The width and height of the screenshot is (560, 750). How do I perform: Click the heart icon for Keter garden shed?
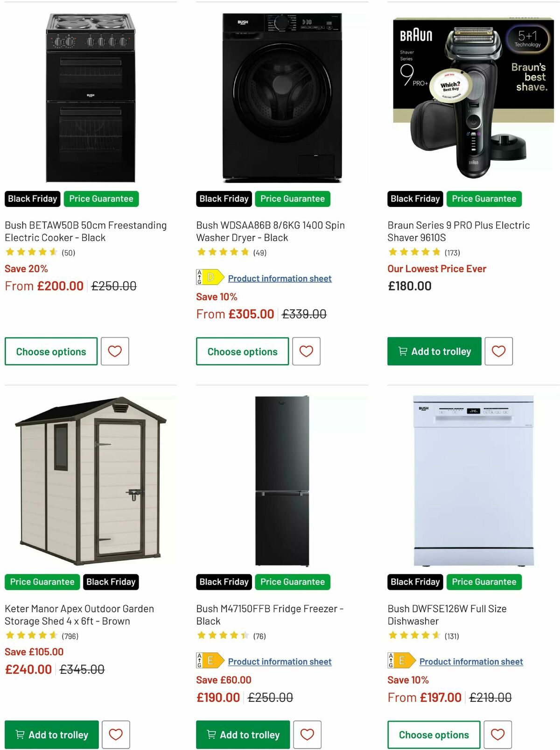coord(115,735)
